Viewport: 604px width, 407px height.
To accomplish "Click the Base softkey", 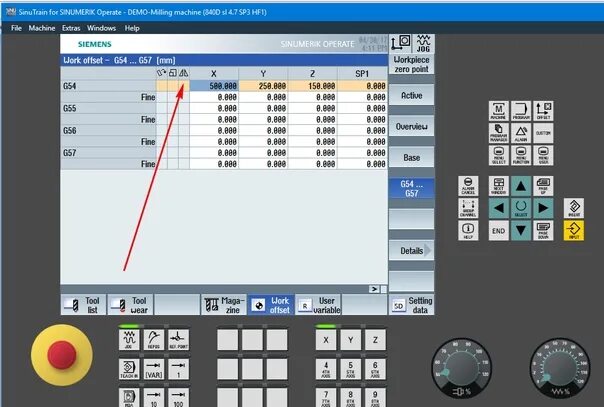I will (x=411, y=157).
